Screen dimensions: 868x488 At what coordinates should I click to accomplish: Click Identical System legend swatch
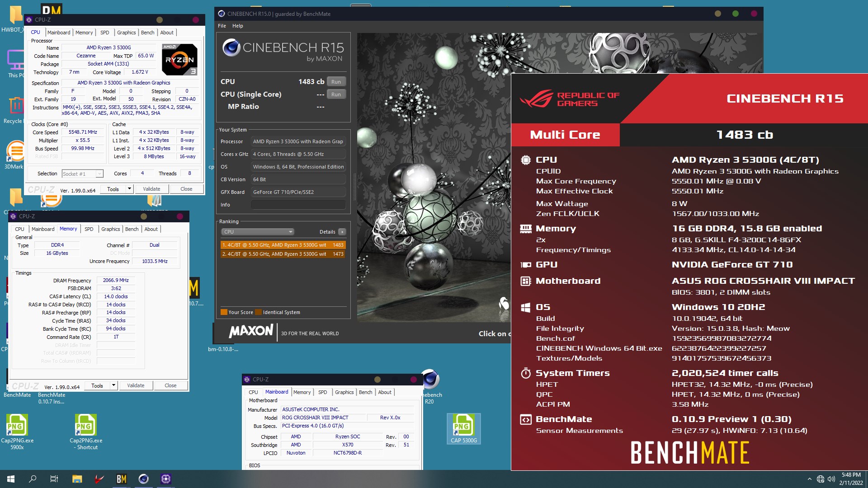258,312
